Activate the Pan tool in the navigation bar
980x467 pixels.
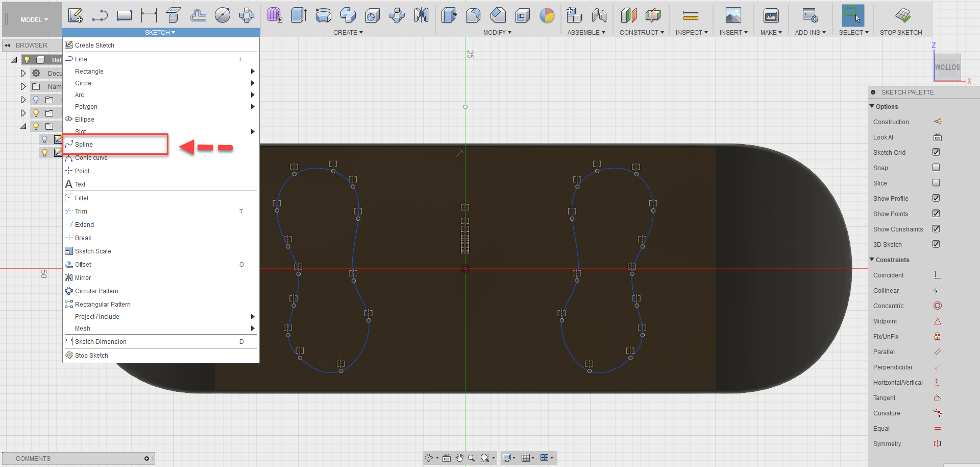coord(459,458)
